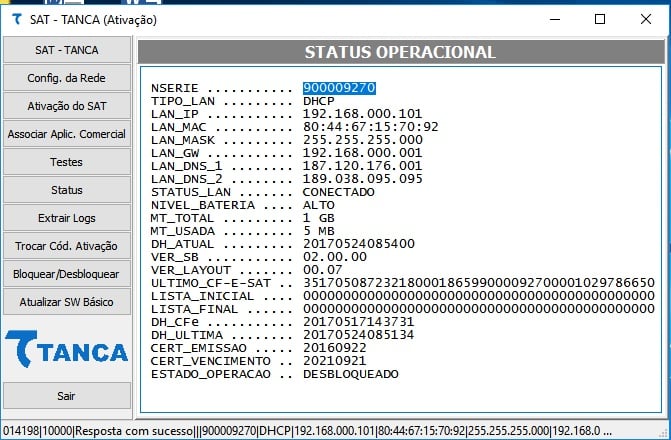The image size is (671, 440).
Task: Click the NSERIE field label
Action: tap(175, 88)
